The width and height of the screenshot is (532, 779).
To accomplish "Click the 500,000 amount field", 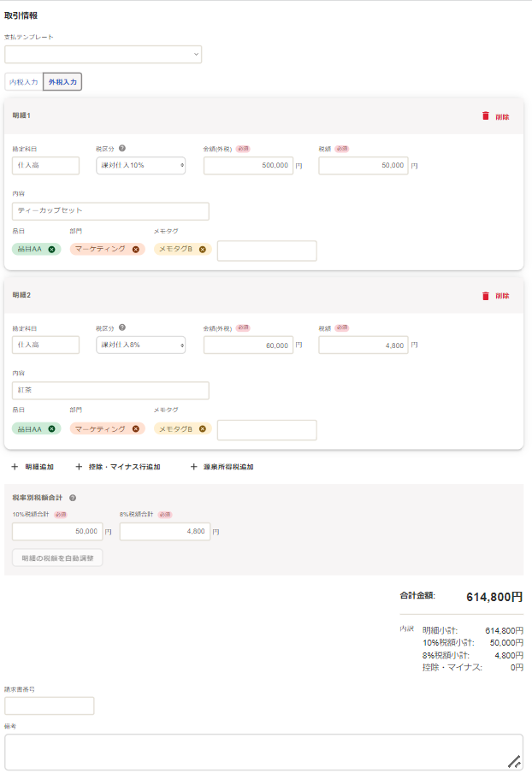I will pyautogui.click(x=248, y=165).
